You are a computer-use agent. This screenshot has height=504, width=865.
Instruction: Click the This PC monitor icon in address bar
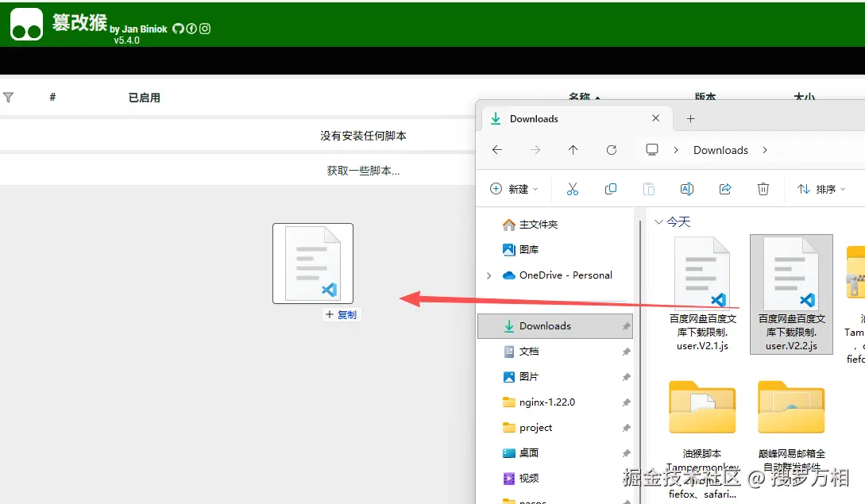[x=652, y=150]
